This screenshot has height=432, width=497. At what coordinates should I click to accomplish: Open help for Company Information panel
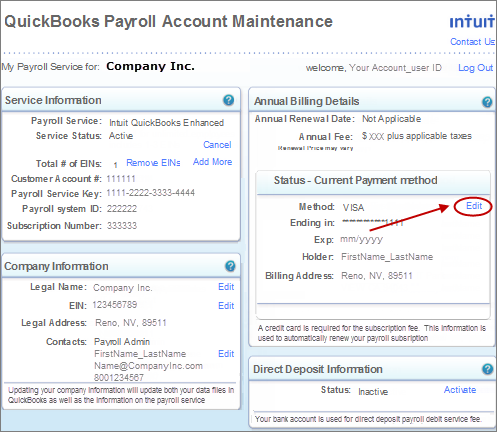[230, 266]
